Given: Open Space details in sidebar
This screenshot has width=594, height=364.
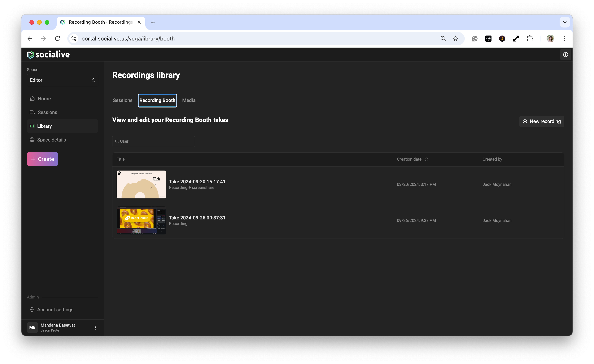Looking at the screenshot, I should (51, 140).
